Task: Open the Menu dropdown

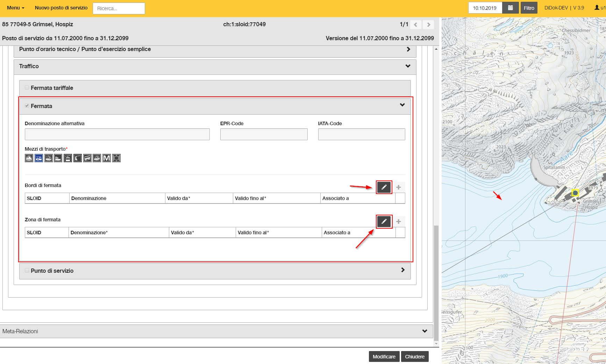Action: tap(16, 8)
